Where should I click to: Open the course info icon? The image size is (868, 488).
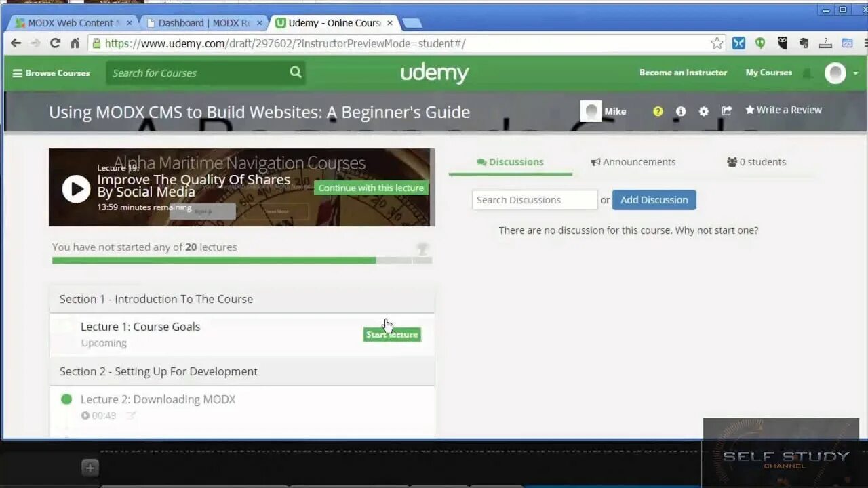point(681,111)
